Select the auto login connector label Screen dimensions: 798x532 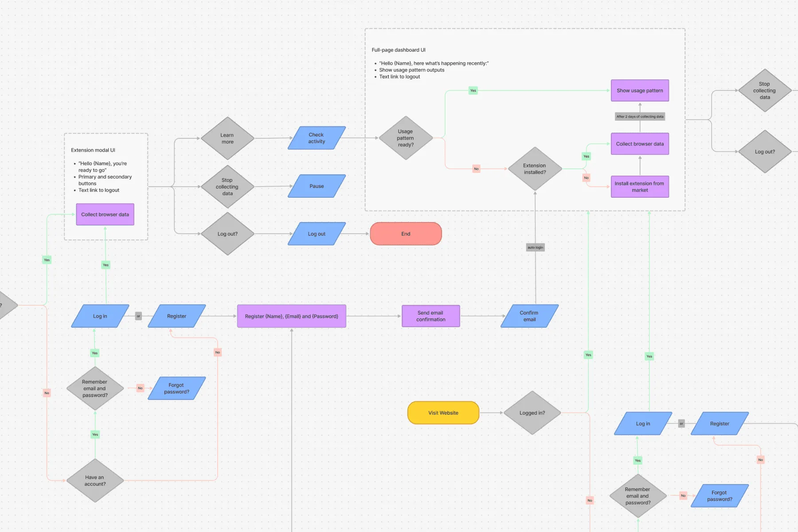[535, 247]
